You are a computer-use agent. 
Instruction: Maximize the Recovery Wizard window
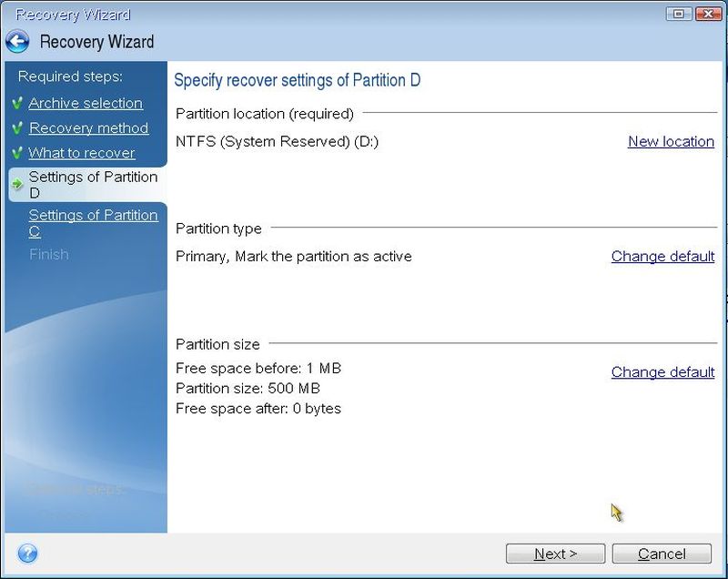tap(678, 14)
